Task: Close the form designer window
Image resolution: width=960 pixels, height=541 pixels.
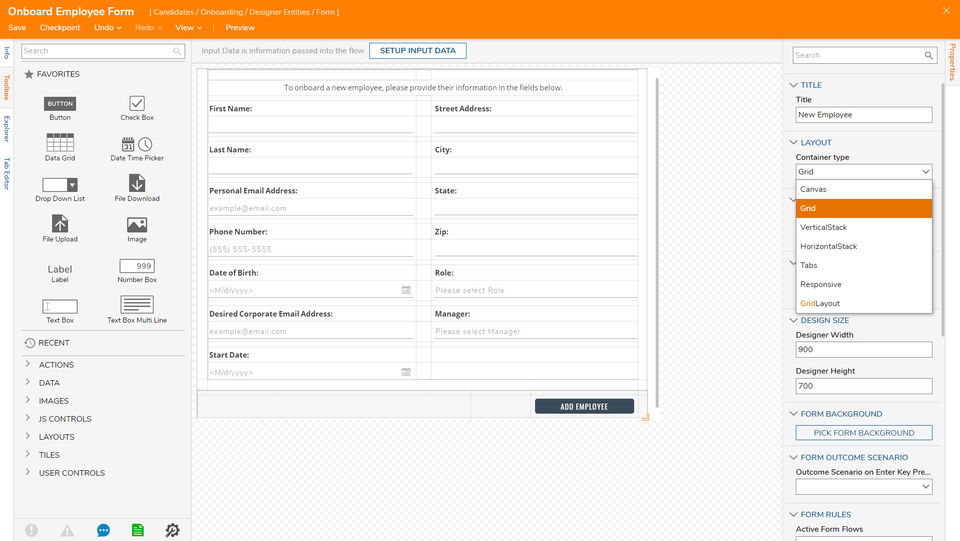Action: point(947,10)
